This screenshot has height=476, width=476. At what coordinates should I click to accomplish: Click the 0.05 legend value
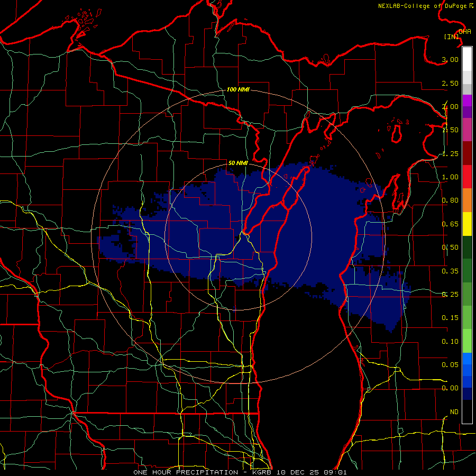[450, 364]
